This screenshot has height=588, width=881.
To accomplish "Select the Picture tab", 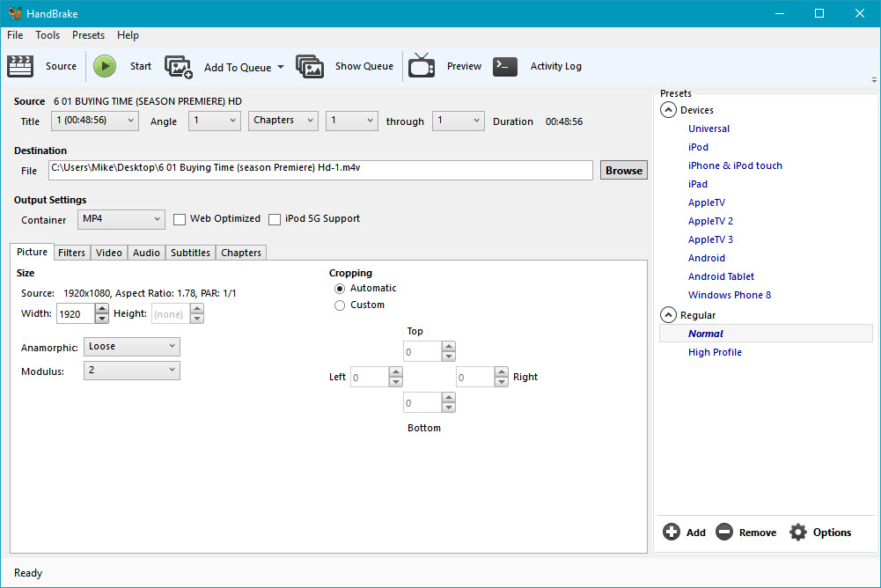I will (x=32, y=252).
